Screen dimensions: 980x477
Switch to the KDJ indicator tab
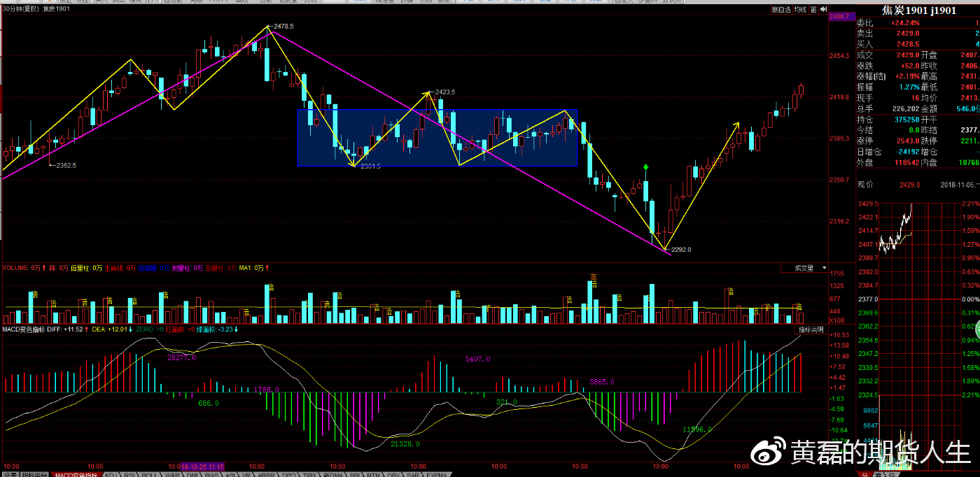(111, 475)
